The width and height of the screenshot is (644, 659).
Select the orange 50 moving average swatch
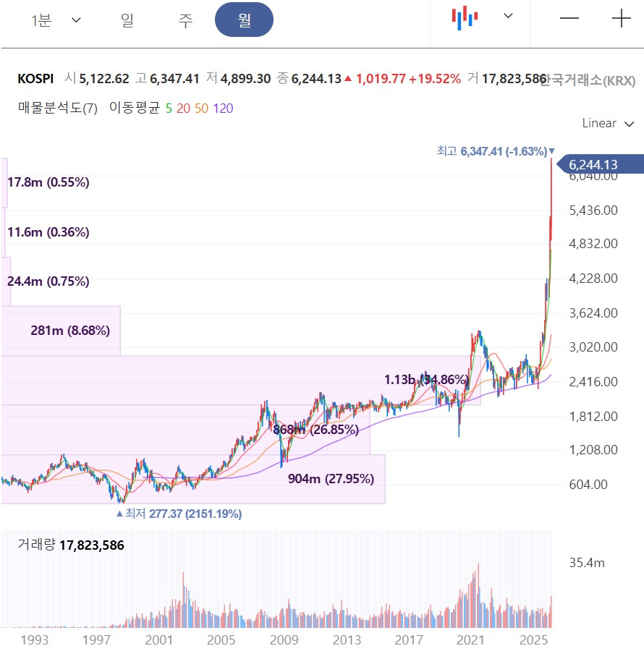pos(201,109)
